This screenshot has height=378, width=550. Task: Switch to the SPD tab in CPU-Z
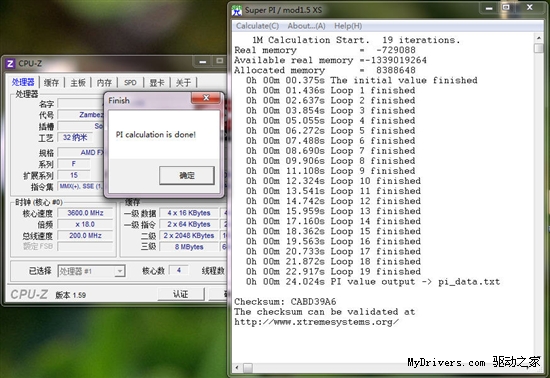130,83
